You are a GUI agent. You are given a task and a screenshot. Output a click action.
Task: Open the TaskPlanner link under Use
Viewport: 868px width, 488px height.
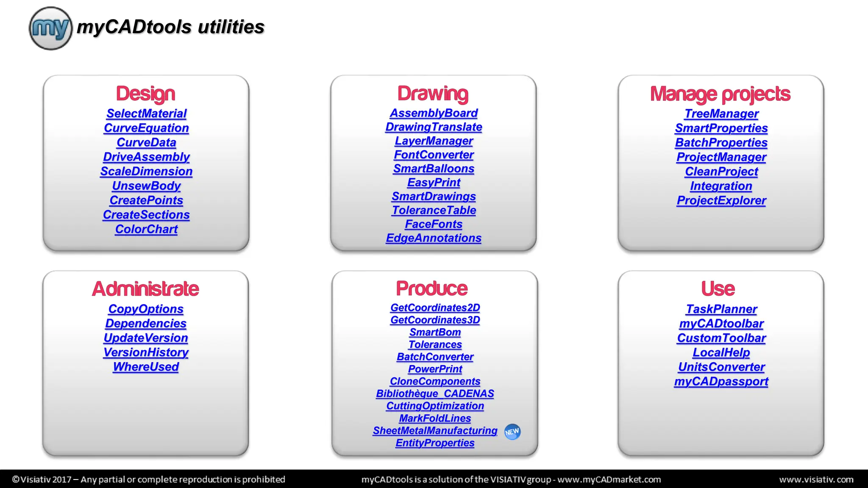point(721,309)
